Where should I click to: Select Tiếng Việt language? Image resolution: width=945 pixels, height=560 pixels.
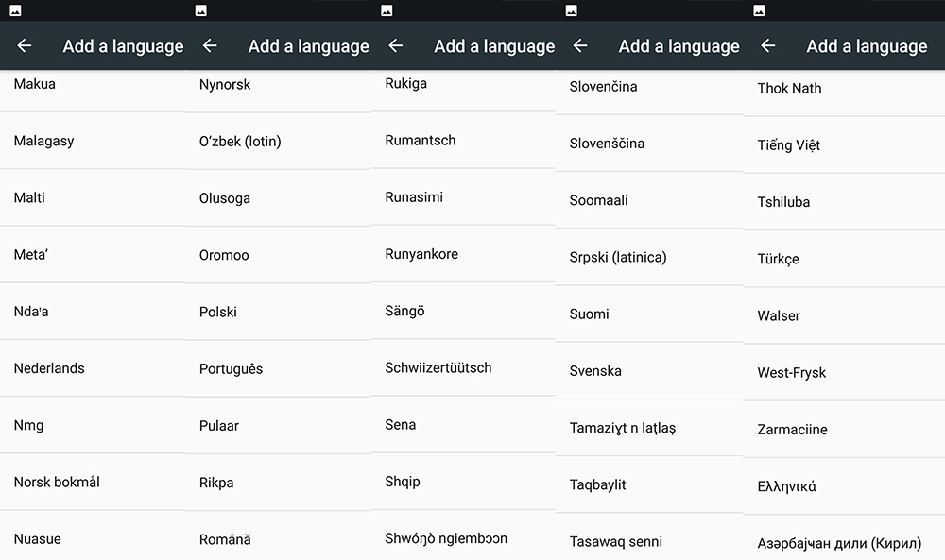788,144
